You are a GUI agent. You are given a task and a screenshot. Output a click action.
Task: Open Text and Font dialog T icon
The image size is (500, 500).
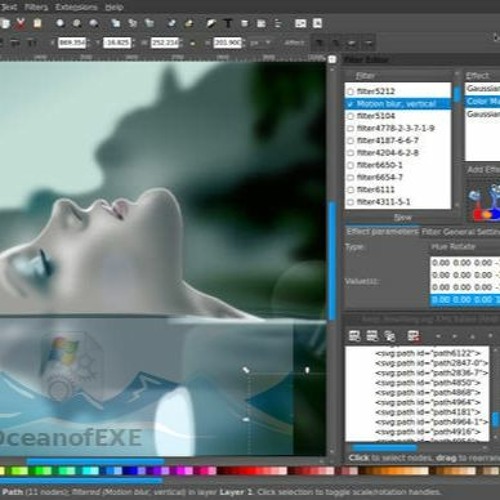pos(228,23)
